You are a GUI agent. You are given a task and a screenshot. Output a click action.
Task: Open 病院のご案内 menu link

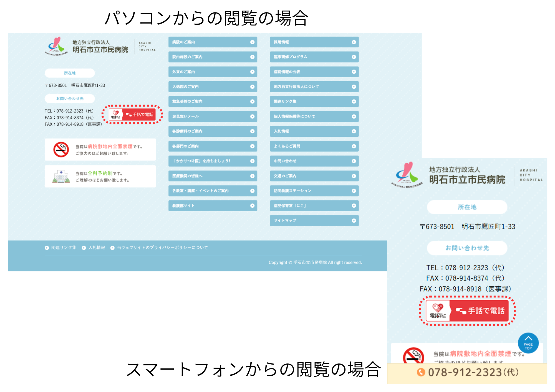(x=213, y=42)
